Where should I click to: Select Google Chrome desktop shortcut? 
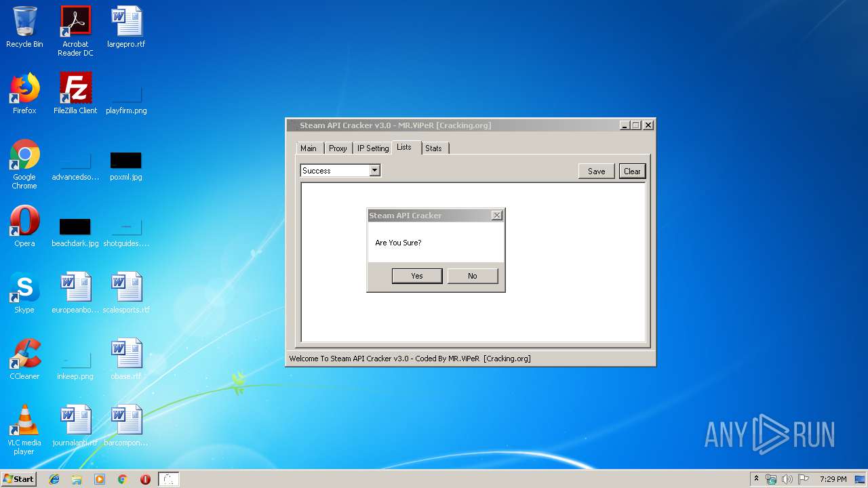(x=24, y=165)
